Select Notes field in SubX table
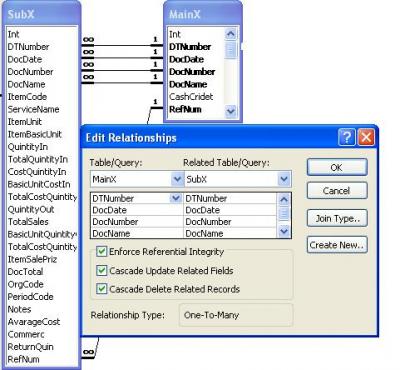This screenshot has width=400, height=370. [19, 309]
